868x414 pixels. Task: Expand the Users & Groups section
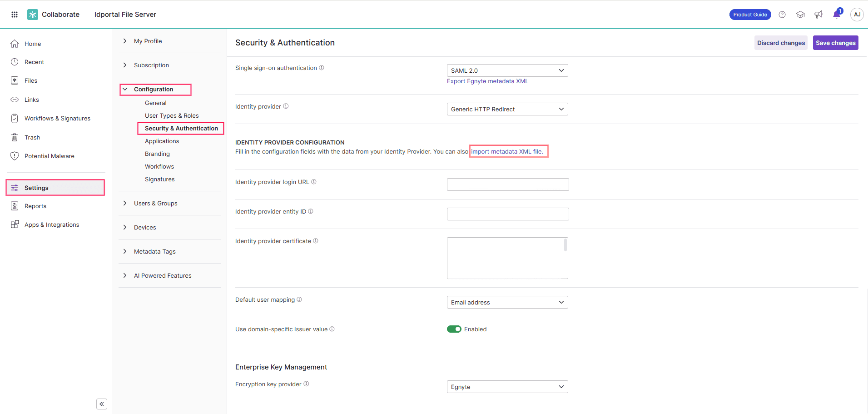point(155,203)
